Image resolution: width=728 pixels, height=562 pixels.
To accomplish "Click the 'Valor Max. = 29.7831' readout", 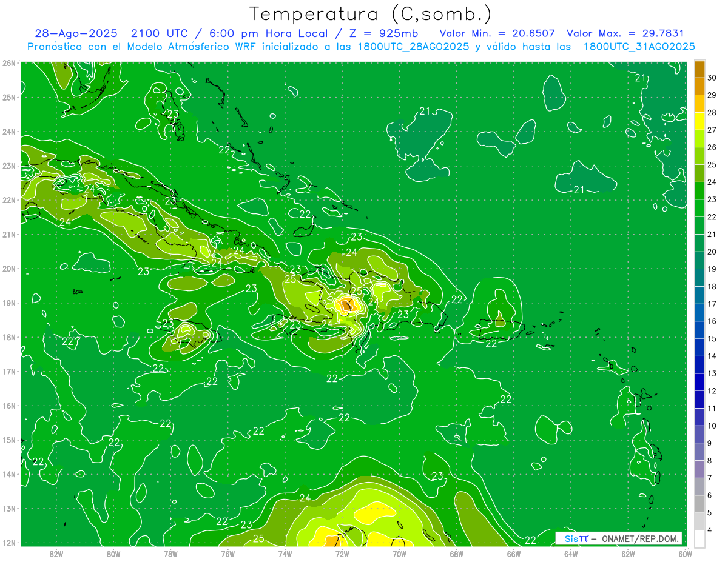I will (x=625, y=34).
